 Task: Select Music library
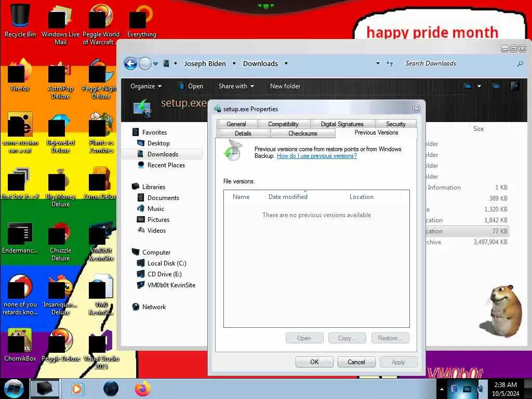[x=155, y=209]
